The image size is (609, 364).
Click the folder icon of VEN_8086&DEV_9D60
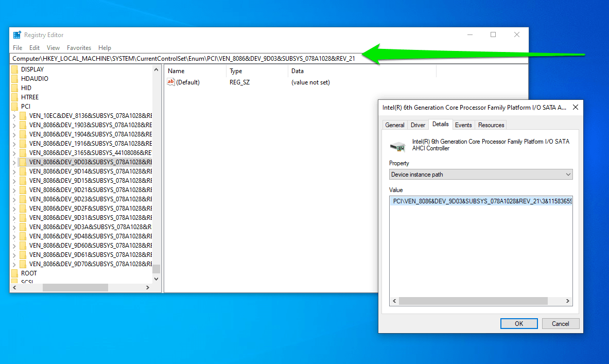tap(23, 246)
